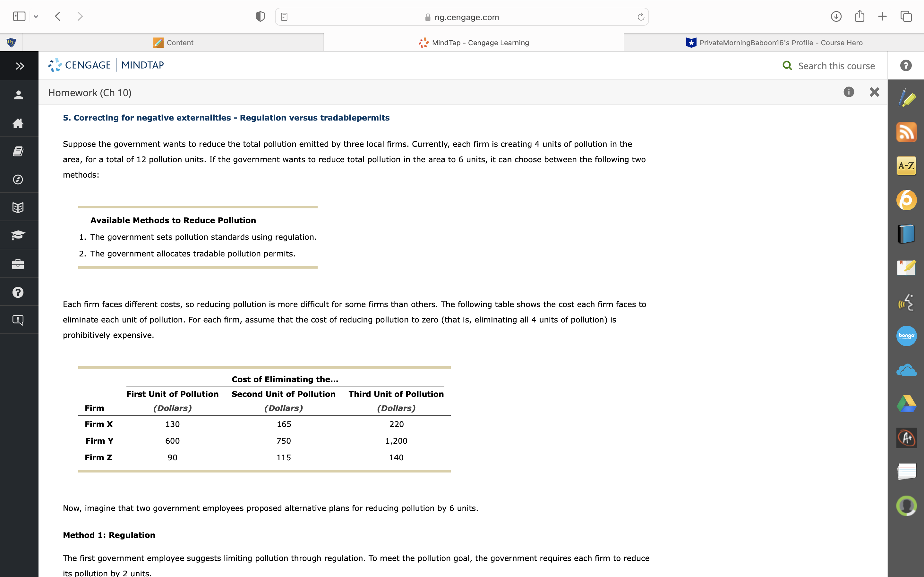Open the ReadSpeaker text-to-speech app
The height and width of the screenshot is (577, 924).
906,302
